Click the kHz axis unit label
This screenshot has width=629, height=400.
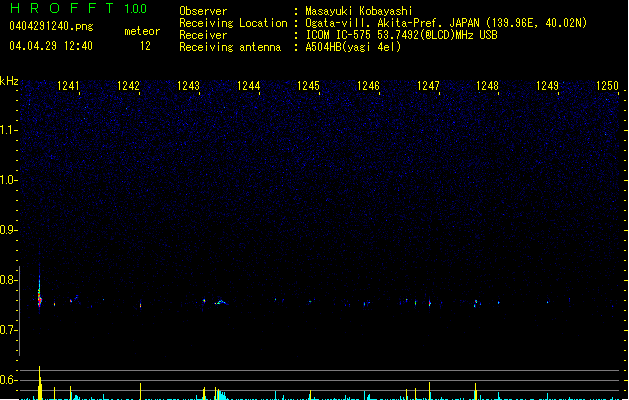(9, 81)
